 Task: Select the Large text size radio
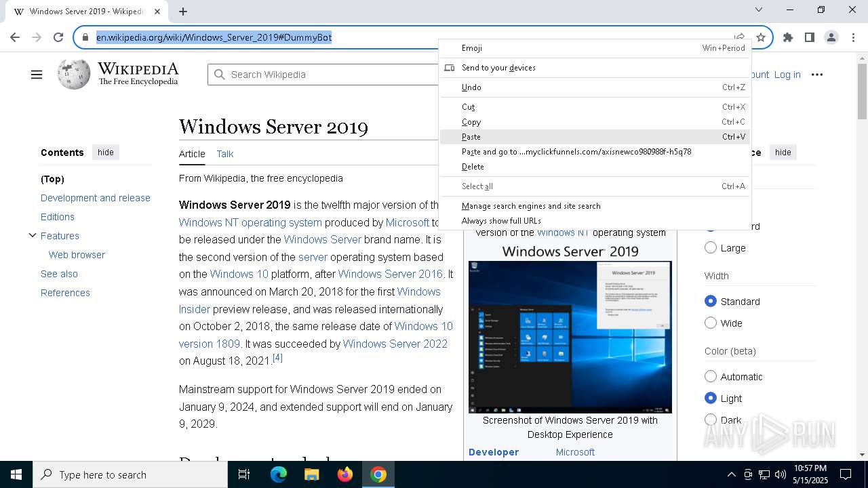(711, 248)
